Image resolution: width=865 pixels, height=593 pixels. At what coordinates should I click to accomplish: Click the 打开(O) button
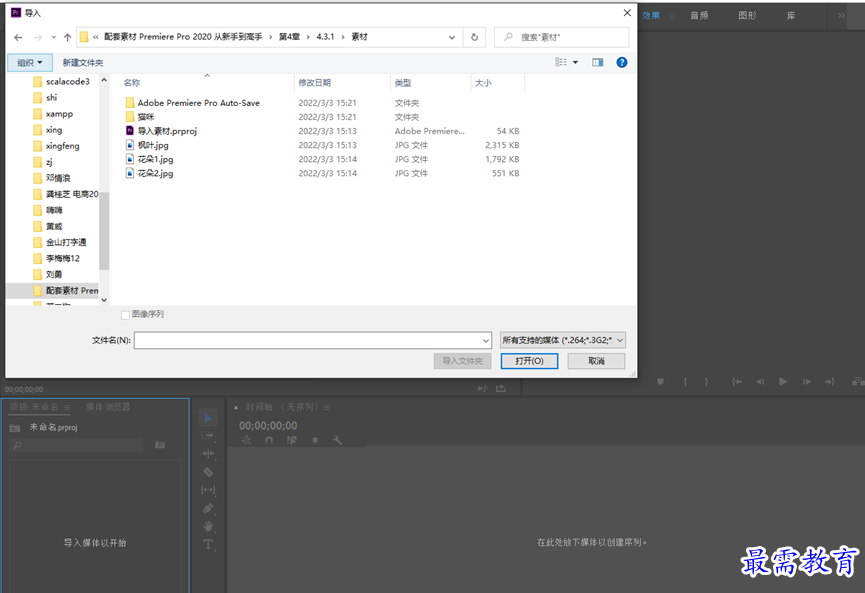pos(530,361)
